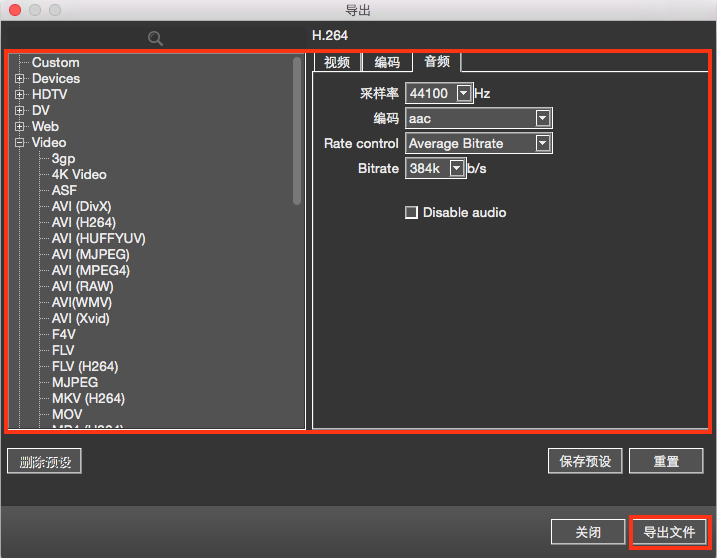The height and width of the screenshot is (558, 717).
Task: Select the 音频 tab
Action: click(x=437, y=61)
